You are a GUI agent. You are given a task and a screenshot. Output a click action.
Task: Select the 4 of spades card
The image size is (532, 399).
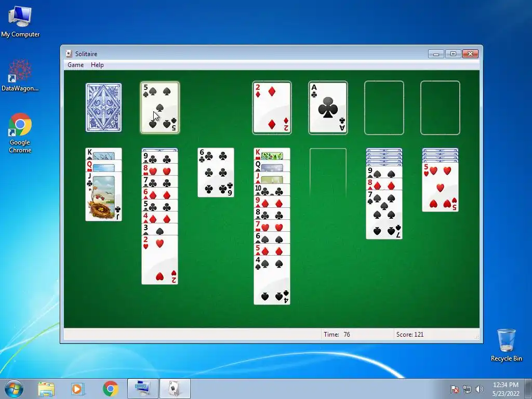[272, 280]
